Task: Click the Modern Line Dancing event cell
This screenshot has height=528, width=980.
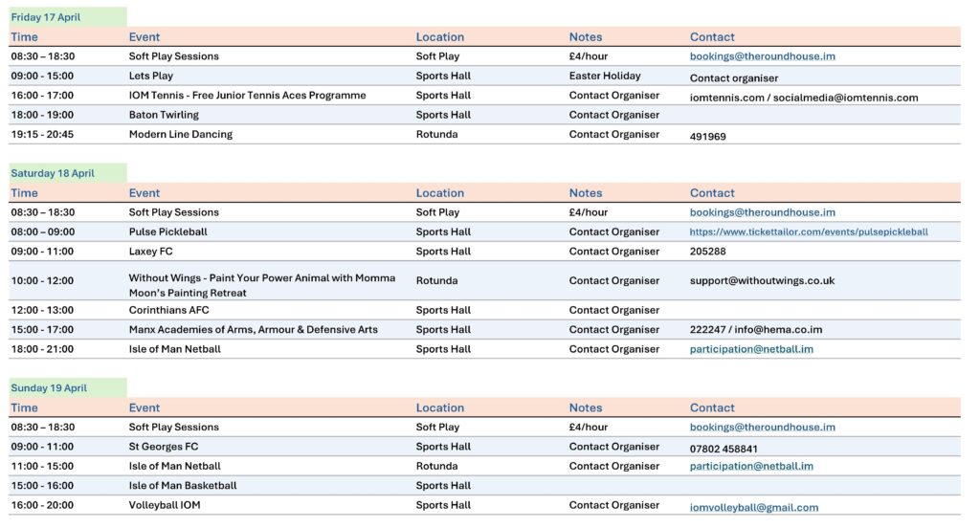Action: pyautogui.click(x=181, y=135)
